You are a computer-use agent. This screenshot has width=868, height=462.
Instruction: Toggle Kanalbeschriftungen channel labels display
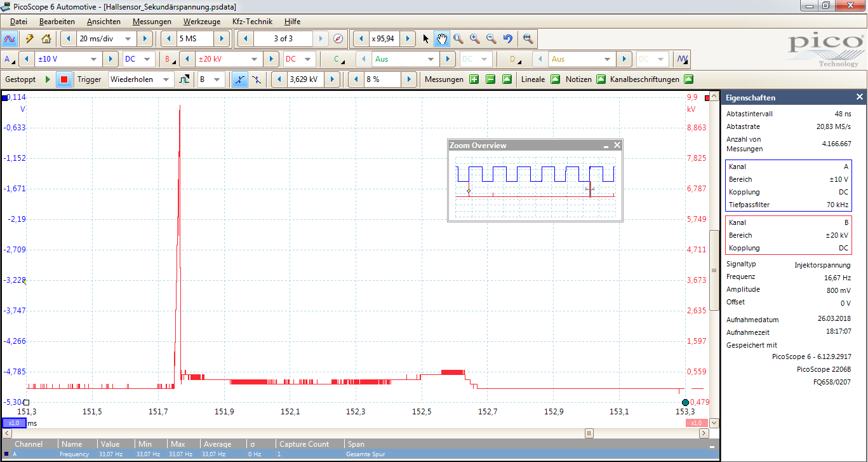click(688, 79)
